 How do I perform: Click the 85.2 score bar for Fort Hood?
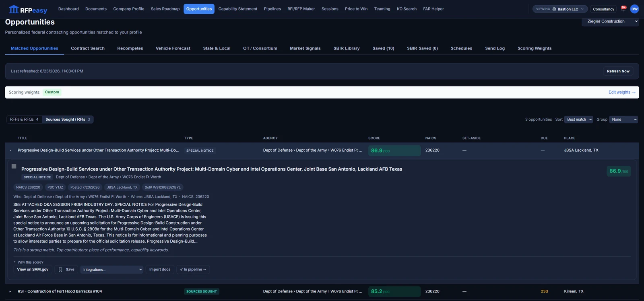click(x=394, y=291)
